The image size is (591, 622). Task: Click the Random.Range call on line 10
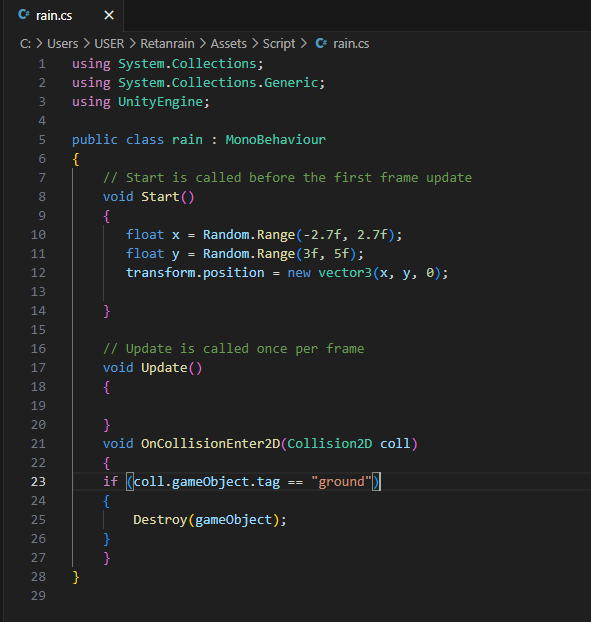249,235
